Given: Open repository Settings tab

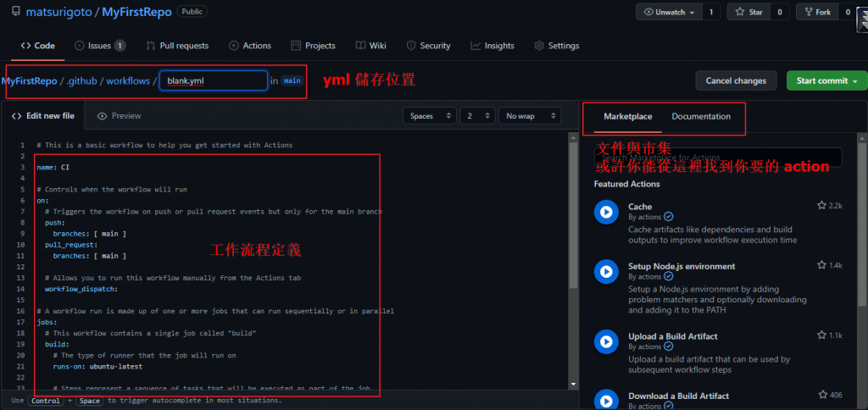Looking at the screenshot, I should pos(557,46).
